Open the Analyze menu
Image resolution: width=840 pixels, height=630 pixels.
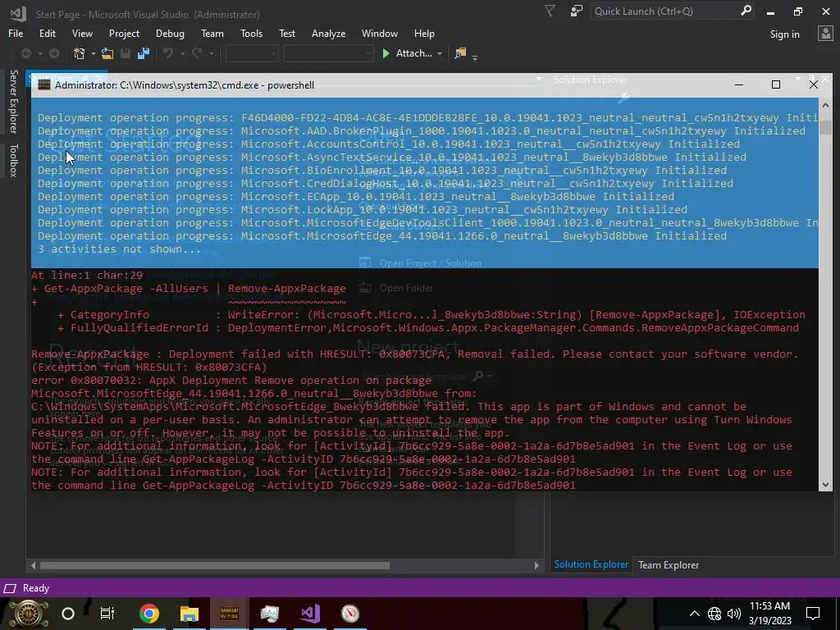pos(328,33)
